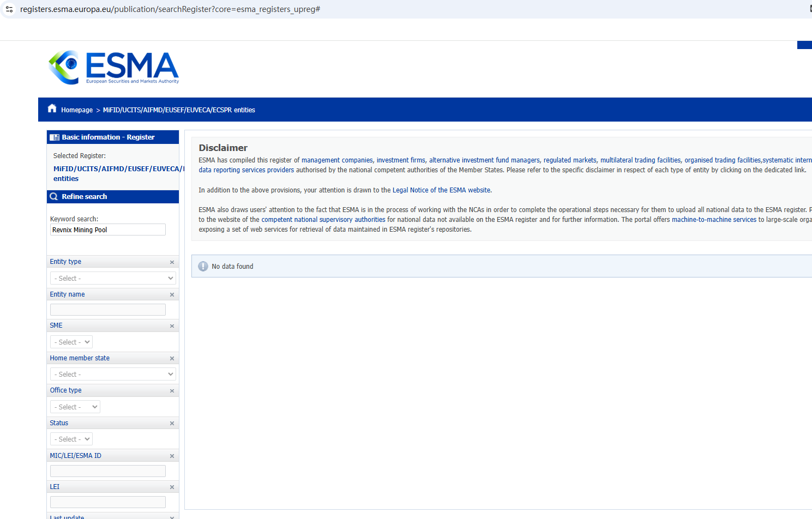
Task: Click the ESMA logo
Action: pos(113,68)
